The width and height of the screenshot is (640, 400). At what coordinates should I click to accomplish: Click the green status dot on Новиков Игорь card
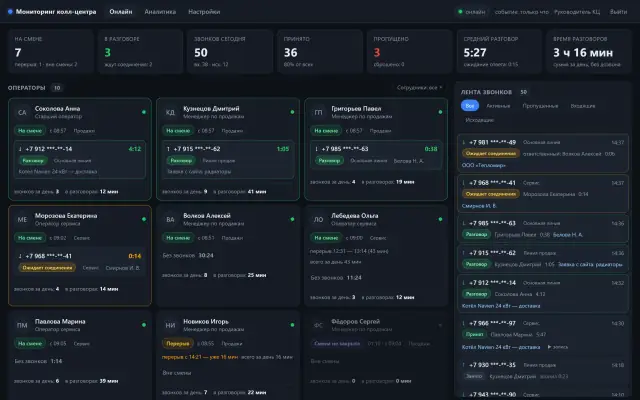point(292,325)
